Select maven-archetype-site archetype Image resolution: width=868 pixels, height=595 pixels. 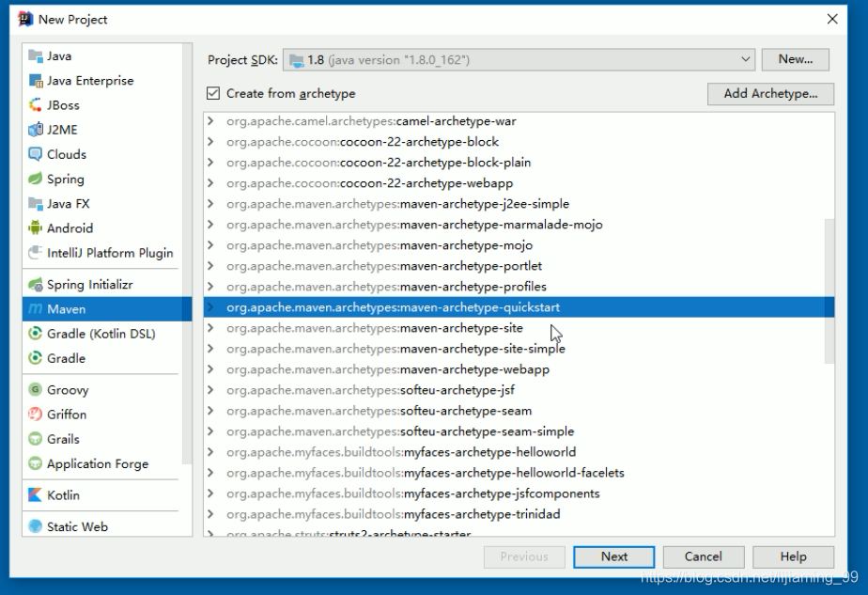tap(519, 328)
